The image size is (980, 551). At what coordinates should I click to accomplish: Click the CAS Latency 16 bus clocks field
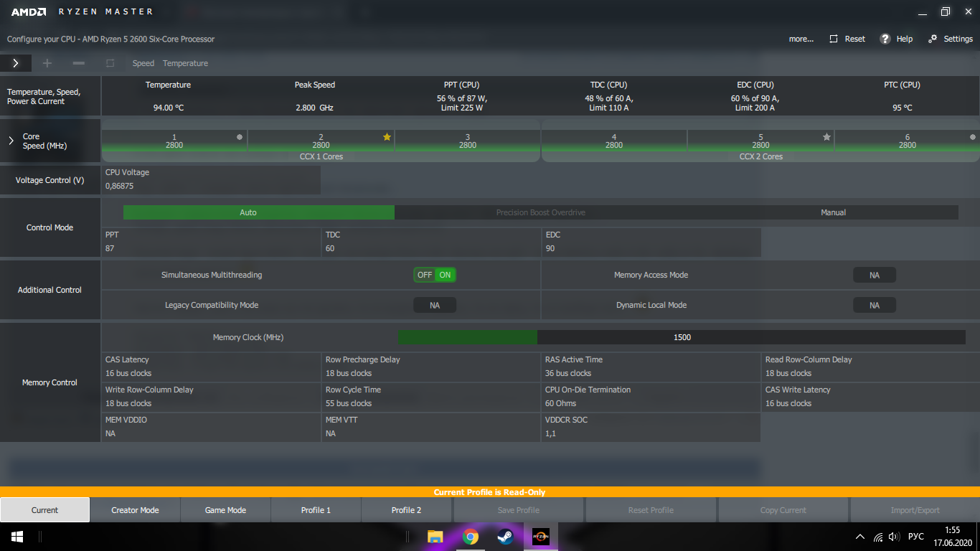tap(212, 367)
